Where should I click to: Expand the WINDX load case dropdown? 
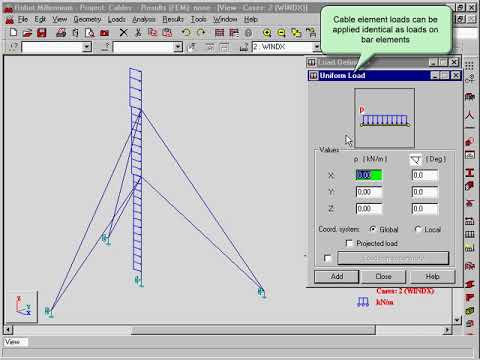point(317,47)
